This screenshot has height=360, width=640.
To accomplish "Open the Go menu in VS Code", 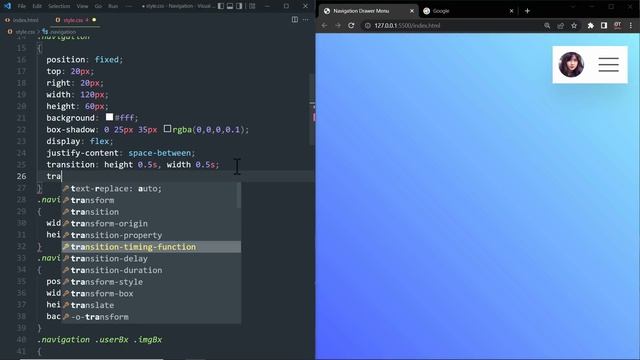I will pyautogui.click(x=98, y=6).
